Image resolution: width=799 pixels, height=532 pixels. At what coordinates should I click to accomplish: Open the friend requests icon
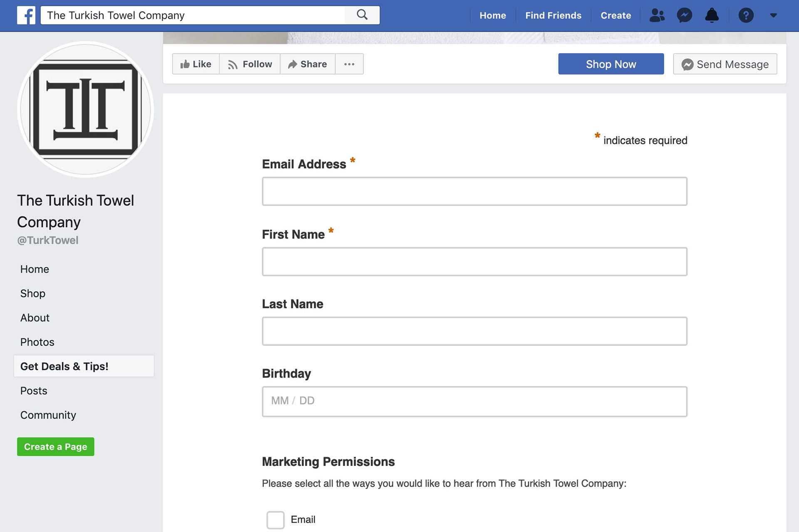click(x=657, y=15)
